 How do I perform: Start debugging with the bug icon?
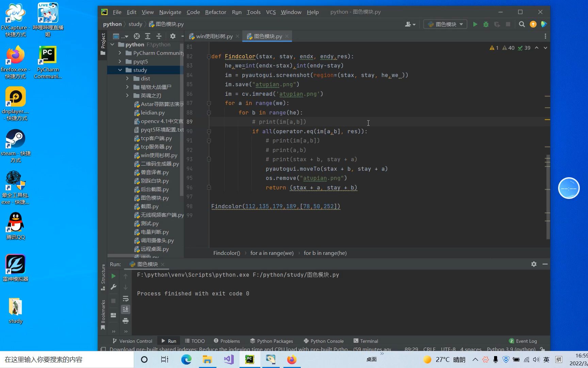pos(486,24)
